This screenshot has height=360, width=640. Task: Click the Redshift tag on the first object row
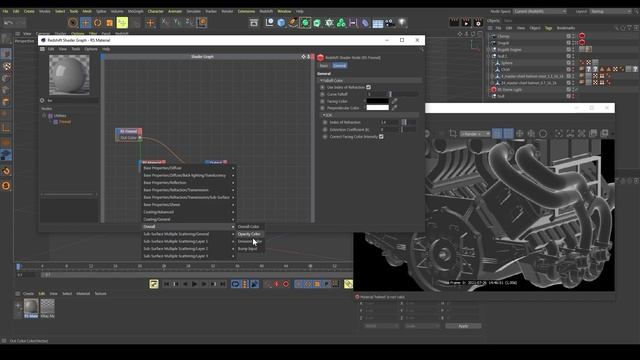tap(582, 36)
